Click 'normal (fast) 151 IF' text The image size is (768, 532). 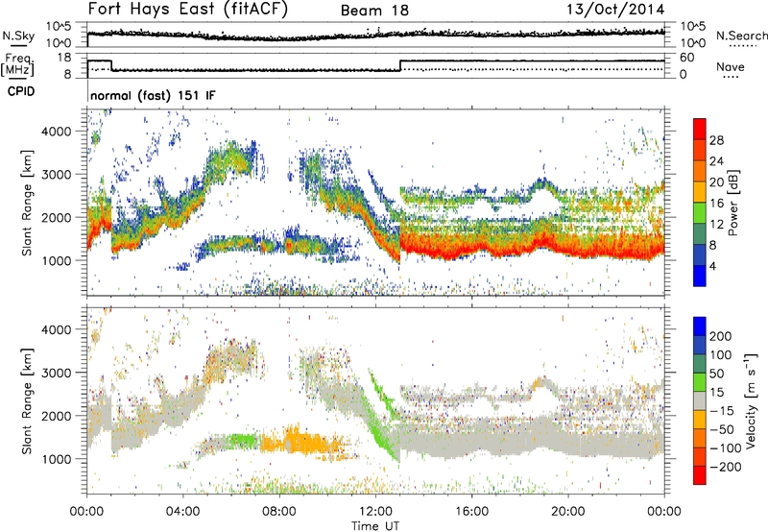[153, 95]
